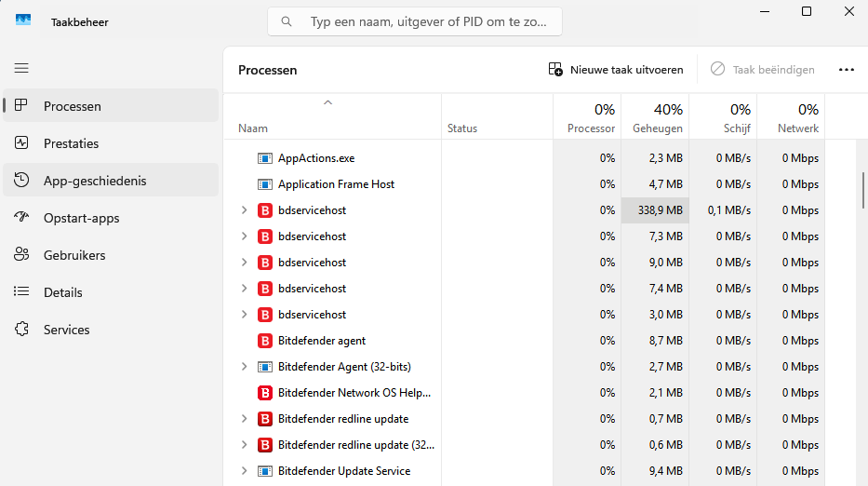Expand Bitdefender Update Service group

pyautogui.click(x=244, y=470)
